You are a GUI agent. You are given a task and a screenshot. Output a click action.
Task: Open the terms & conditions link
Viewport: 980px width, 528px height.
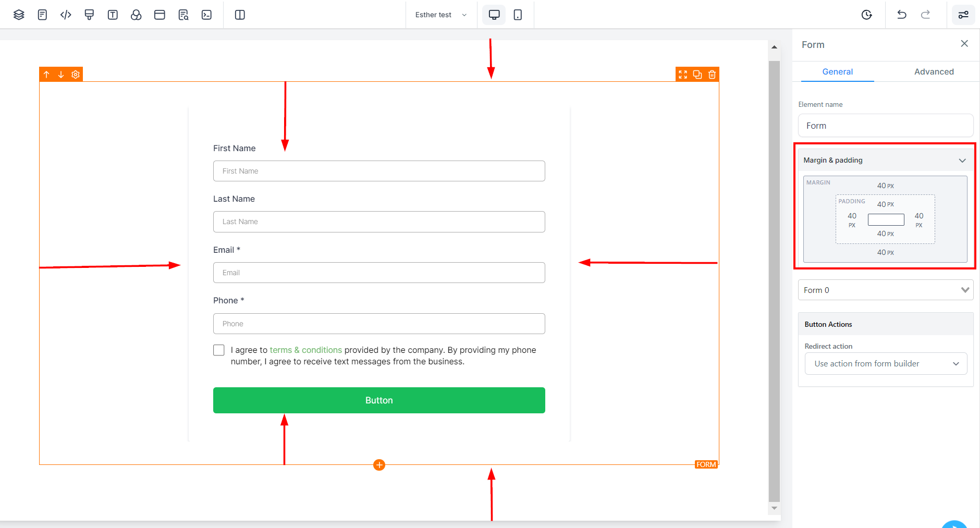[x=306, y=350]
